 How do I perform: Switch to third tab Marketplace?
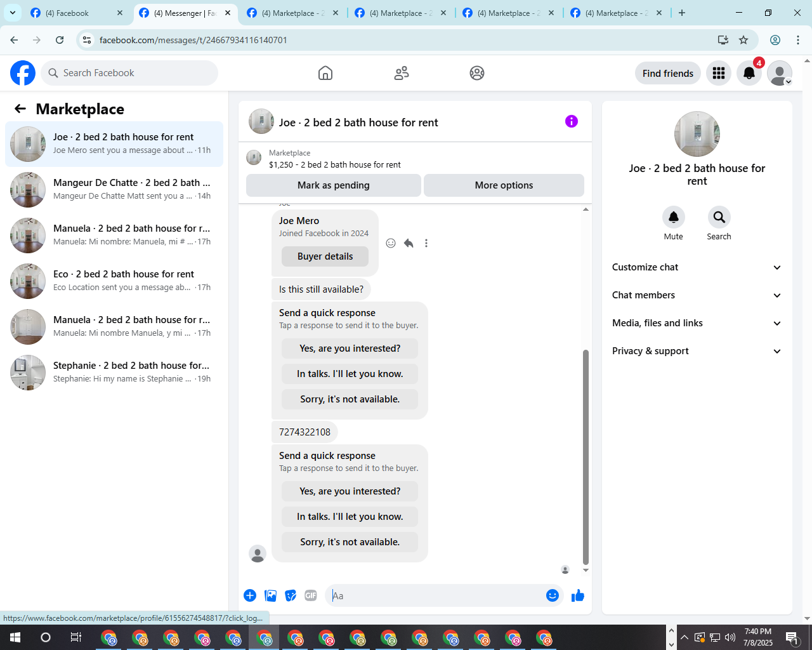[x=292, y=13]
